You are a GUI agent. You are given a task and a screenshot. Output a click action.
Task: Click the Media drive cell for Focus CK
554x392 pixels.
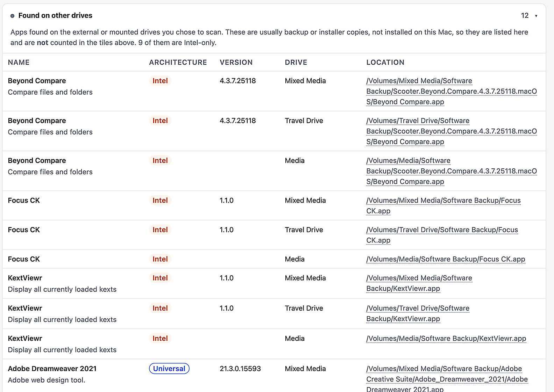[295, 259]
